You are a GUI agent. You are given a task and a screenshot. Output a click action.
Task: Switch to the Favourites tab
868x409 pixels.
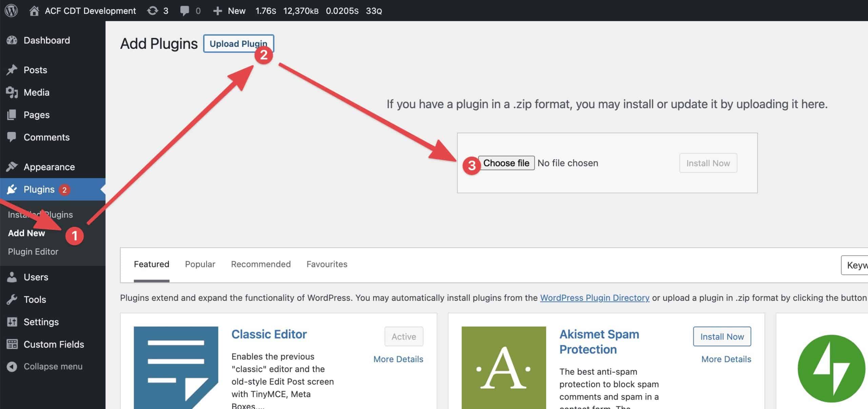pyautogui.click(x=327, y=264)
